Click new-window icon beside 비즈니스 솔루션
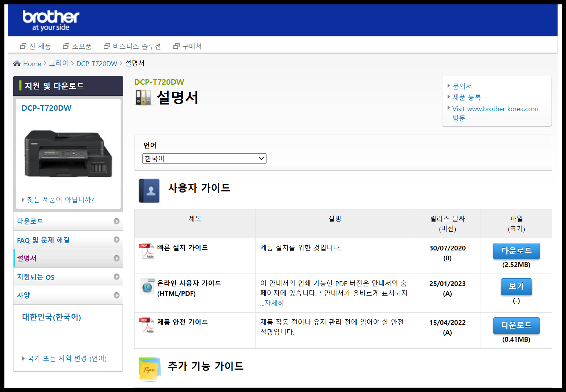The image size is (566, 392). 107,46
